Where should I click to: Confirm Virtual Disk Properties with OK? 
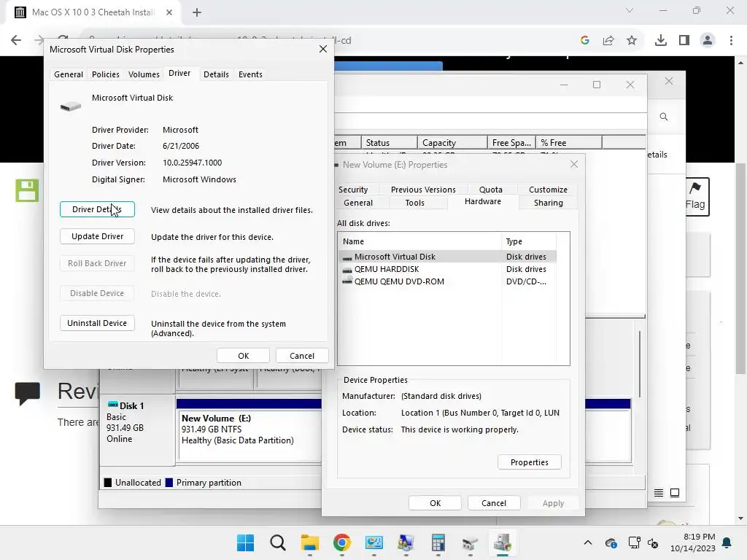[x=244, y=356]
